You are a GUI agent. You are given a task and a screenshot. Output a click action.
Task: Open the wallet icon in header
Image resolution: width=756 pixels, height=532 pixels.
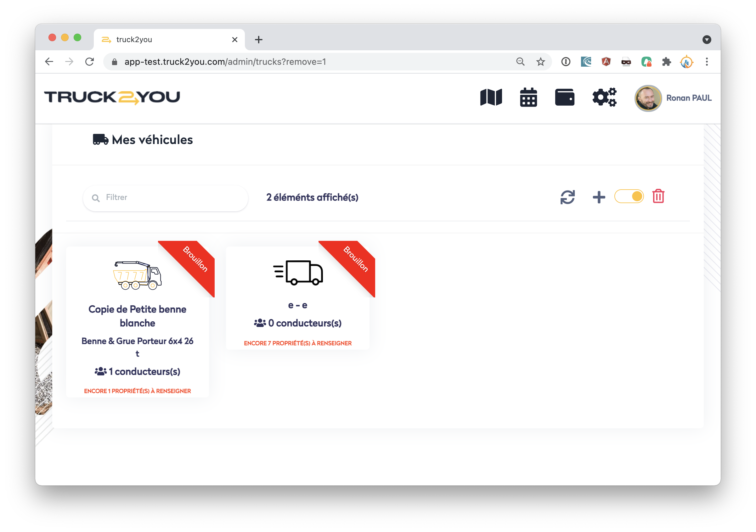(x=564, y=97)
